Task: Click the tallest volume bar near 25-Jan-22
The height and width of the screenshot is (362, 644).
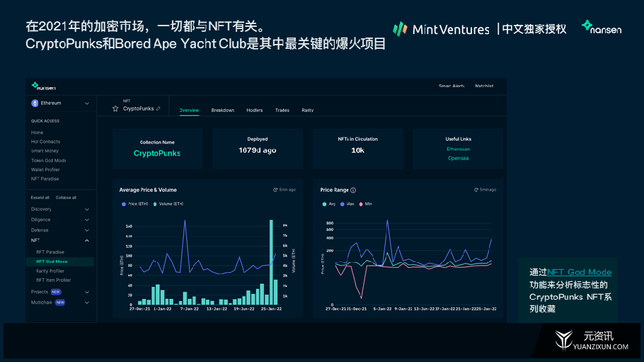Action: pos(271,262)
